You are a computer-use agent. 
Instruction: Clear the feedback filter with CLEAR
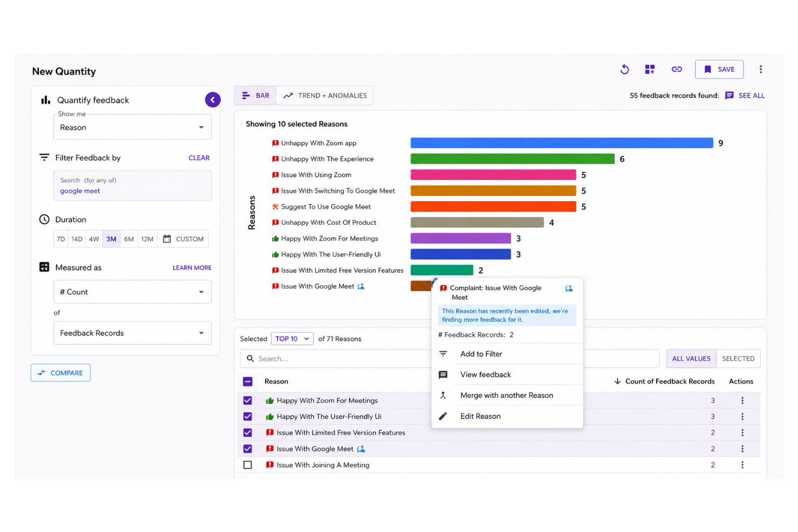point(199,158)
